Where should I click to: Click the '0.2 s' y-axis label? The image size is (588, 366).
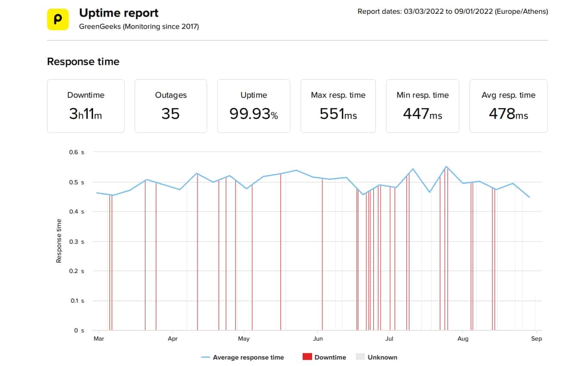pos(77,271)
